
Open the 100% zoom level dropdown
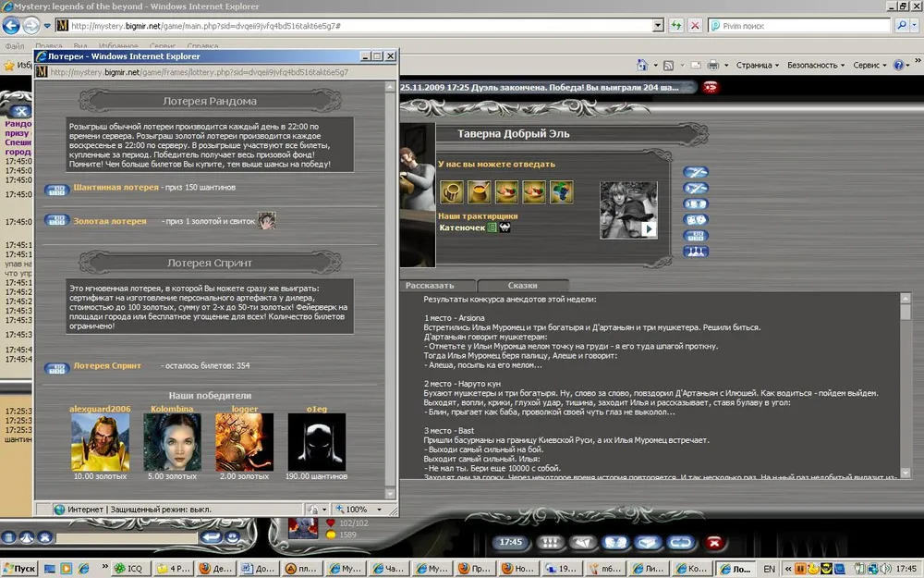pyautogui.click(x=358, y=510)
